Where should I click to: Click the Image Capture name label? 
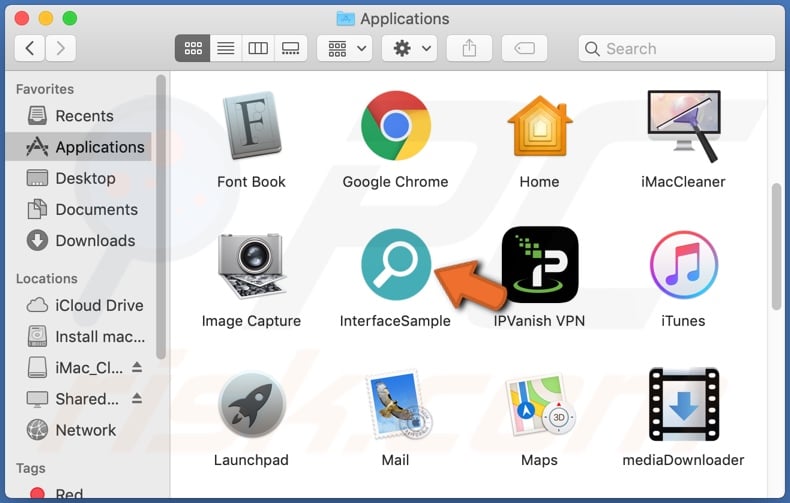[x=251, y=321]
